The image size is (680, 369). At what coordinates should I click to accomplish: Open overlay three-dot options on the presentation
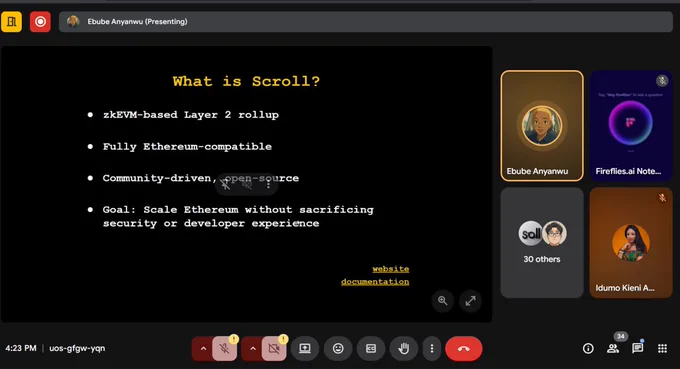[268, 185]
